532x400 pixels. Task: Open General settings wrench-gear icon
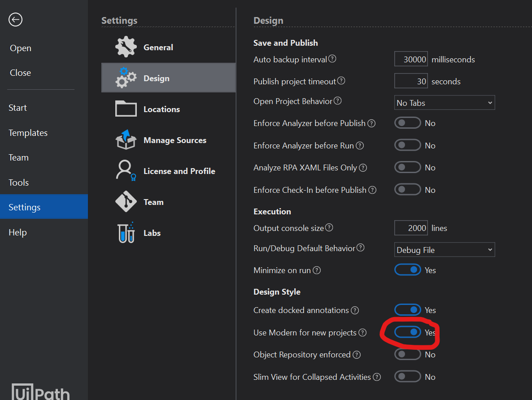pos(126,48)
